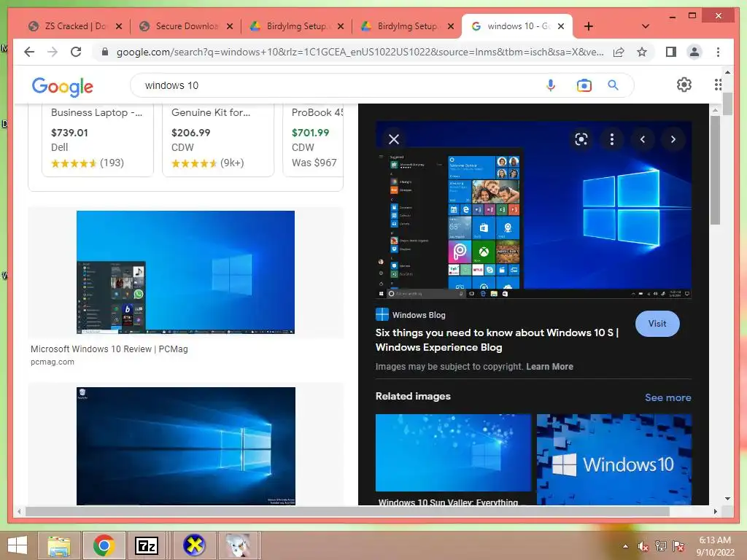Expand the tab search dropdown chevron
This screenshot has height=560, width=747.
[x=646, y=26]
